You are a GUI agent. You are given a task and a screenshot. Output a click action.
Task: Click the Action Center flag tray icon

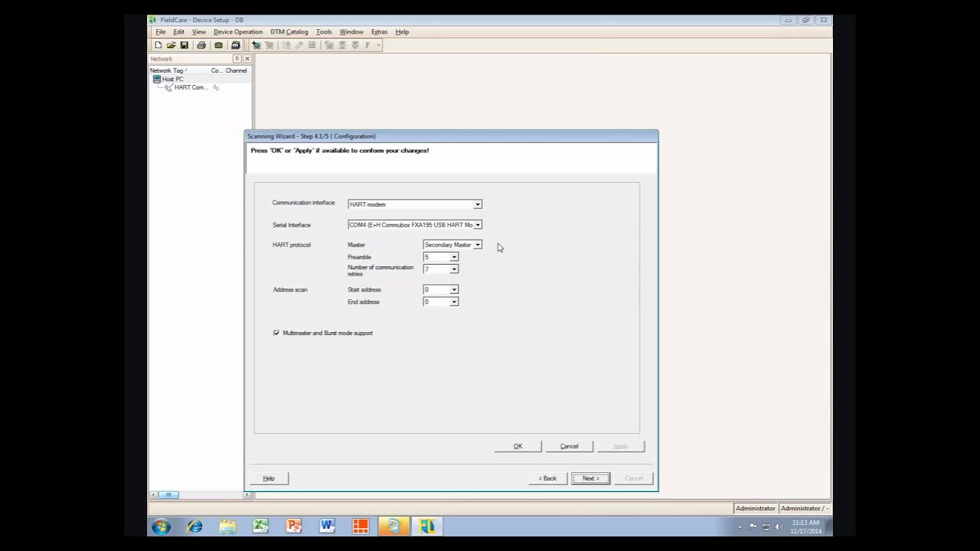[753, 527]
